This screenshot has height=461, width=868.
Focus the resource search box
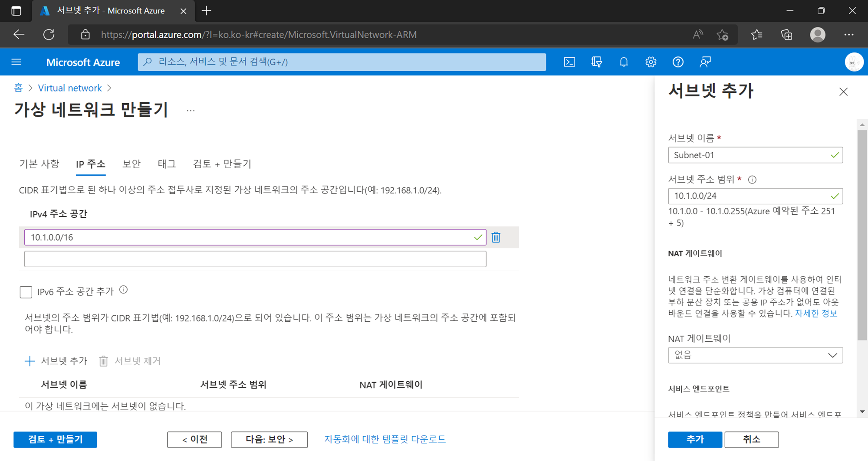342,62
